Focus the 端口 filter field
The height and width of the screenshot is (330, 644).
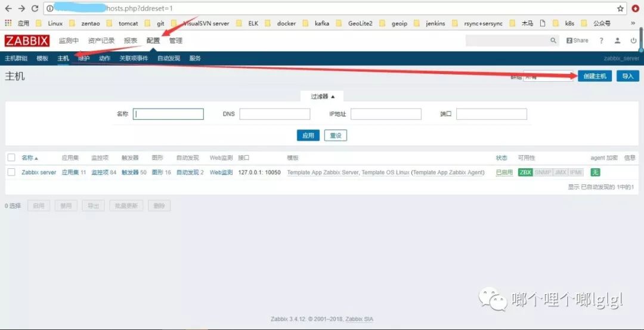click(x=491, y=114)
